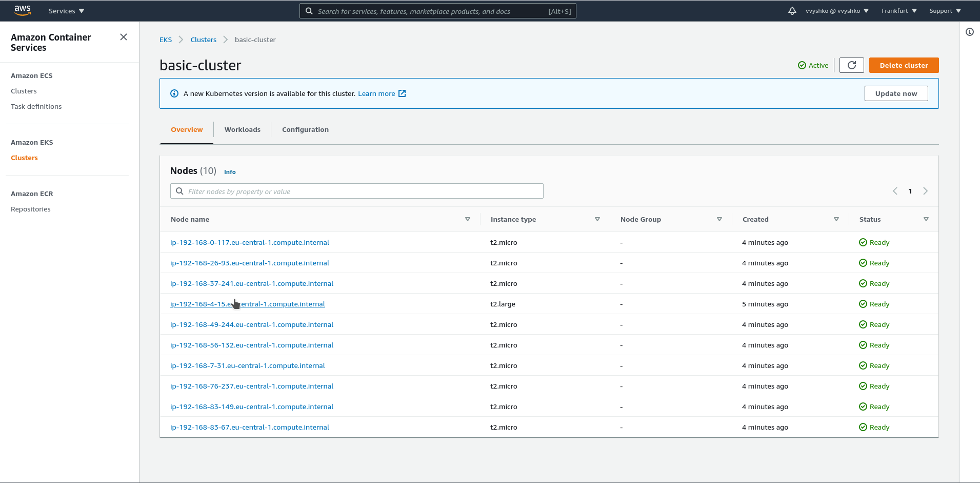Click Ready status for node ip-192-168-83-67
Screen dimensions: 980x483
874,427
